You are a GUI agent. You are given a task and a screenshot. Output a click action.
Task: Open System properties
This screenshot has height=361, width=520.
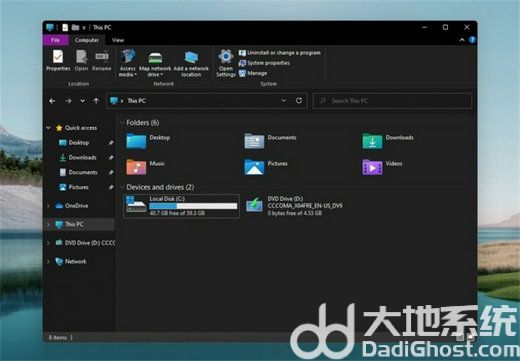[264, 63]
